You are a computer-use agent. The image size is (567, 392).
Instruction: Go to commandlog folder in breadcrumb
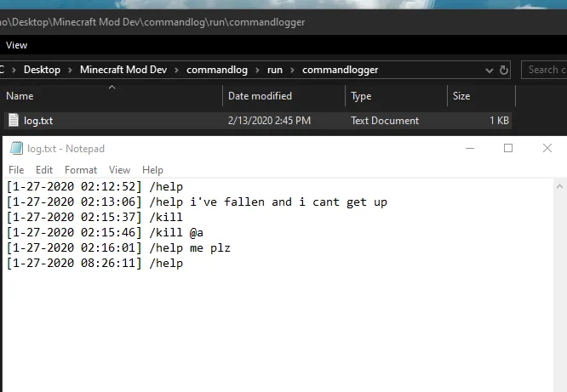(217, 70)
